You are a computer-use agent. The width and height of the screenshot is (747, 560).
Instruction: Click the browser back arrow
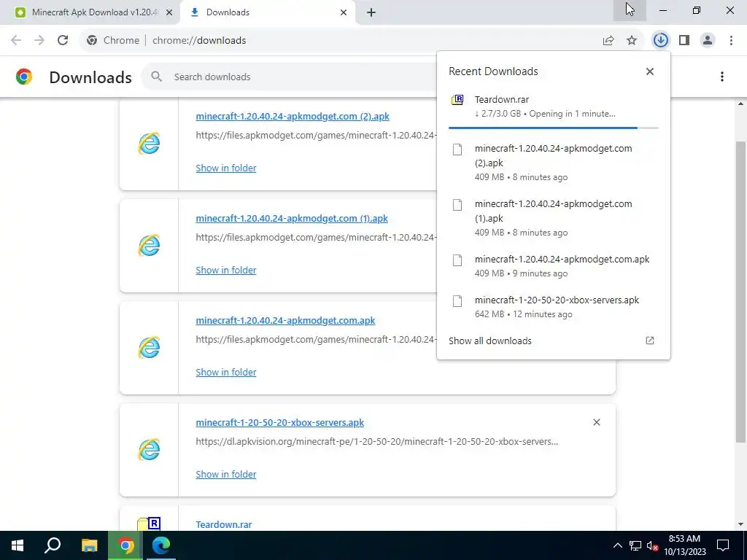pyautogui.click(x=16, y=41)
